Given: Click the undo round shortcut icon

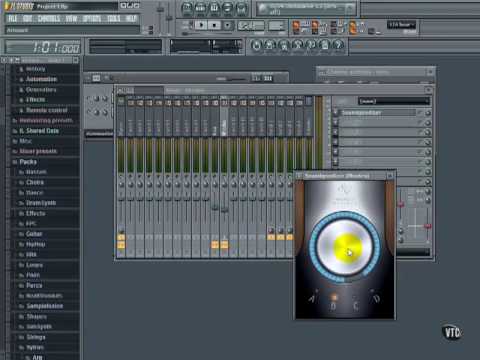Looking at the screenshot, I should [256, 45].
